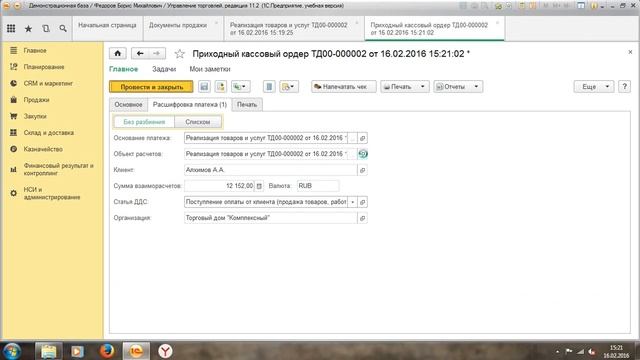Screen dimensions: 640x360
Task: Click Организация field Торговый дом
Action: tap(270, 218)
